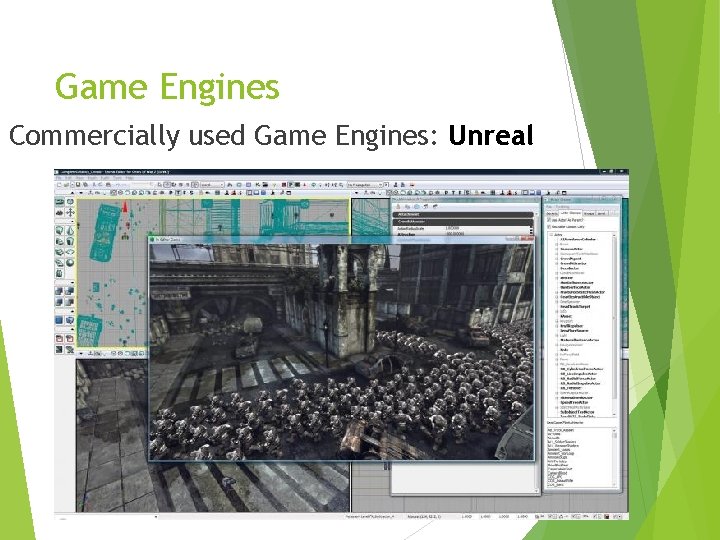Select Terrain editing mode icon
The image size is (720, 540).
[60, 213]
